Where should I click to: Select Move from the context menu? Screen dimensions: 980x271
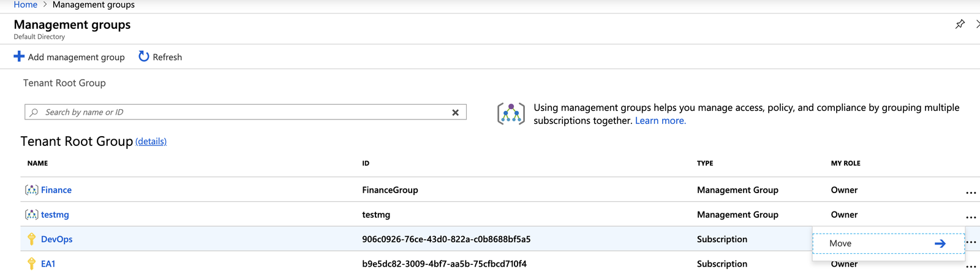pyautogui.click(x=888, y=243)
